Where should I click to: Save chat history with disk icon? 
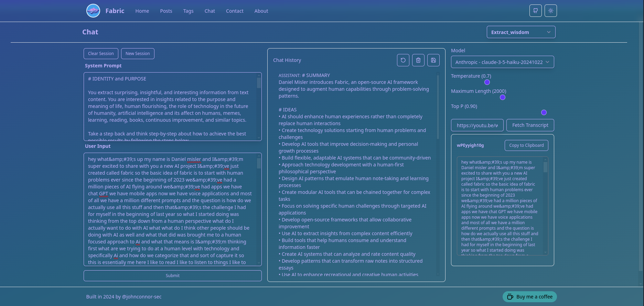[x=433, y=60]
